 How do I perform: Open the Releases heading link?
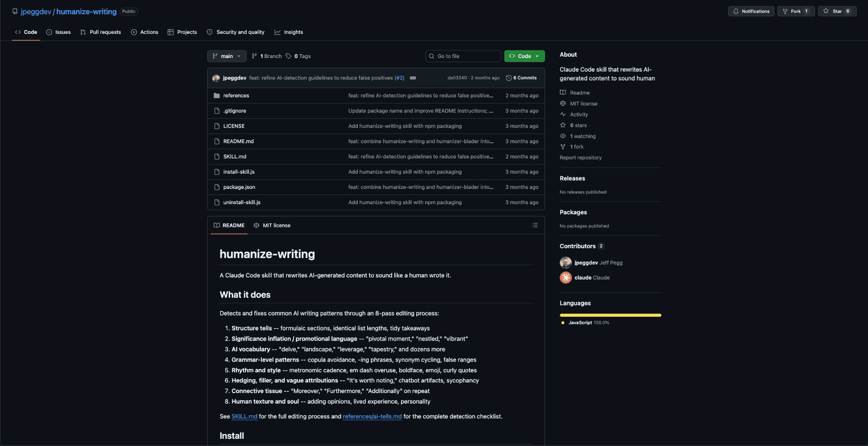pyautogui.click(x=572, y=178)
